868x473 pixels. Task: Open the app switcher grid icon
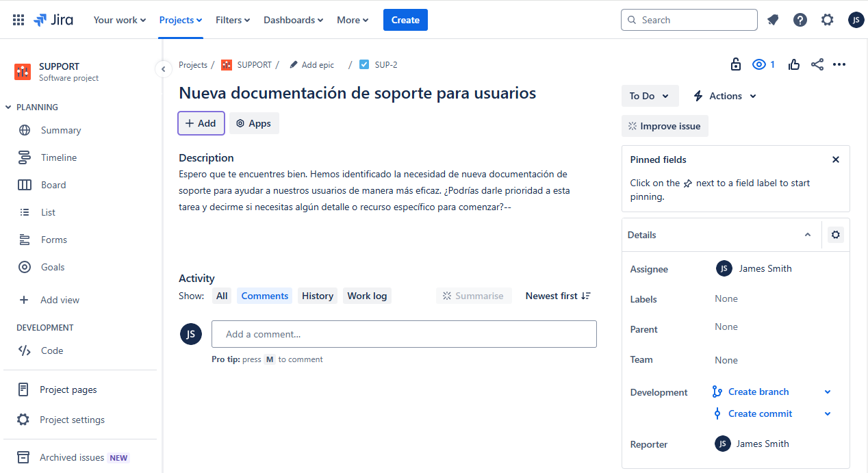18,20
